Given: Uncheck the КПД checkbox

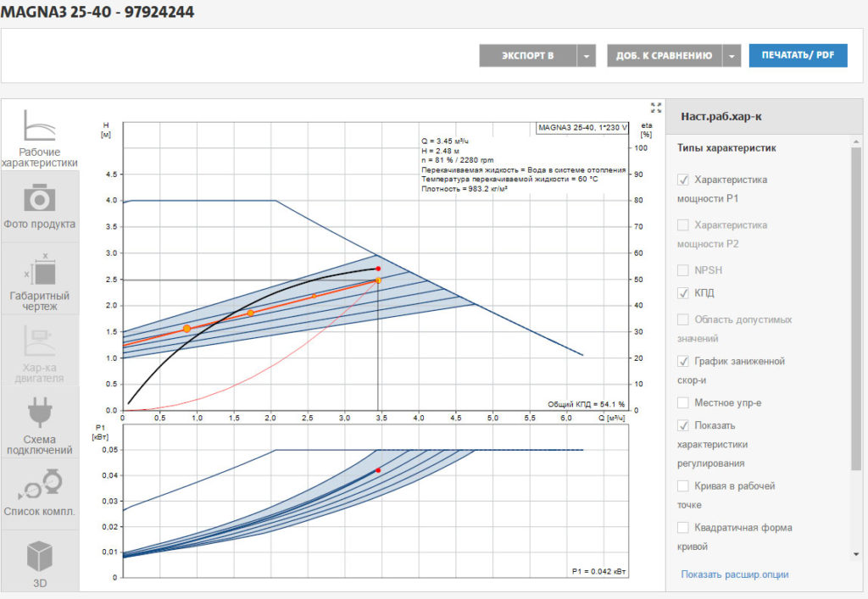Looking at the screenshot, I should (683, 293).
